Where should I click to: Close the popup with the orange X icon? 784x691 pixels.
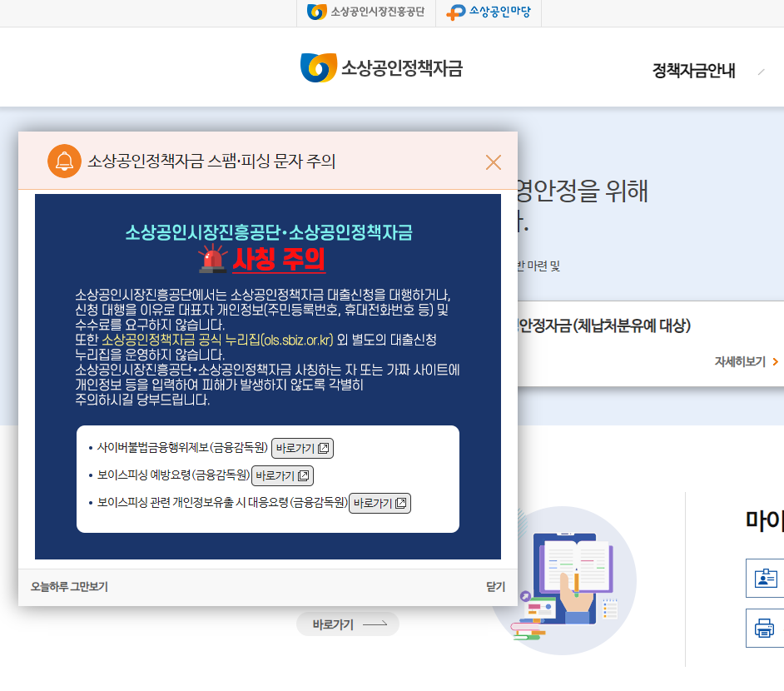pyautogui.click(x=493, y=162)
